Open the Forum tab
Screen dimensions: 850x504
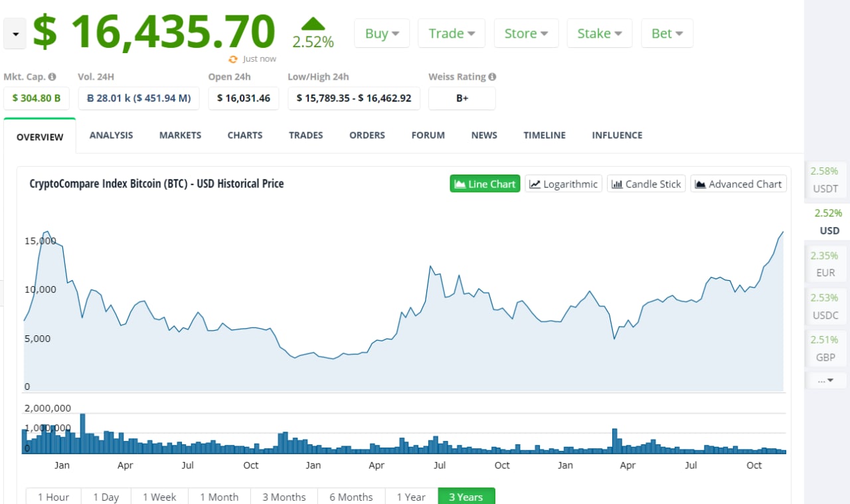[428, 135]
